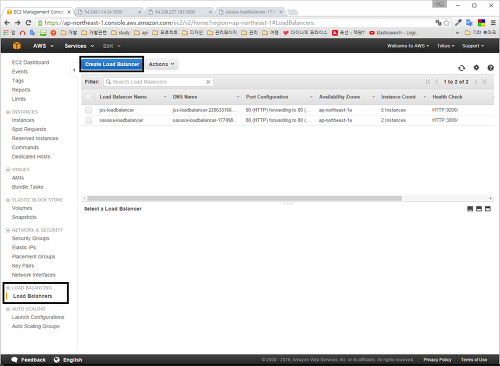
Task: Select the '5 Instances' cell
Action: tap(393, 110)
